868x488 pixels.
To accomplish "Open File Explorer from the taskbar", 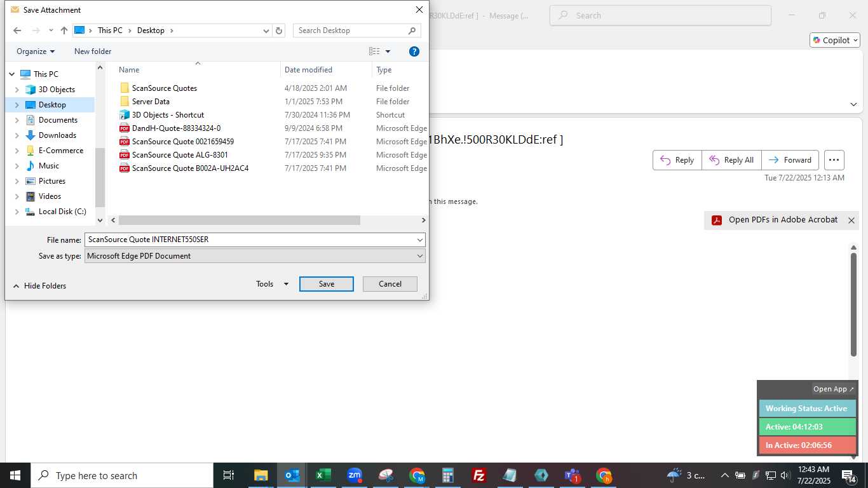I will pos(261,475).
